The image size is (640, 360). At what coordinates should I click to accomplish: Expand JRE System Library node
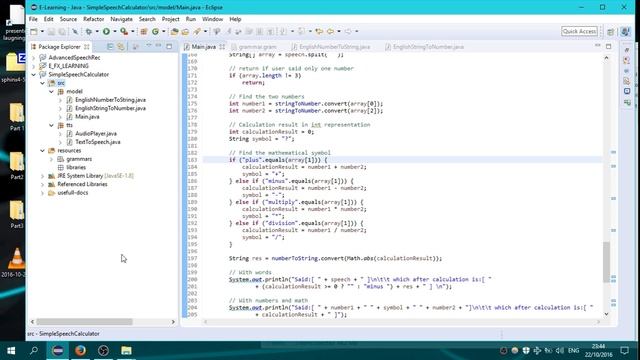[x=42, y=176]
